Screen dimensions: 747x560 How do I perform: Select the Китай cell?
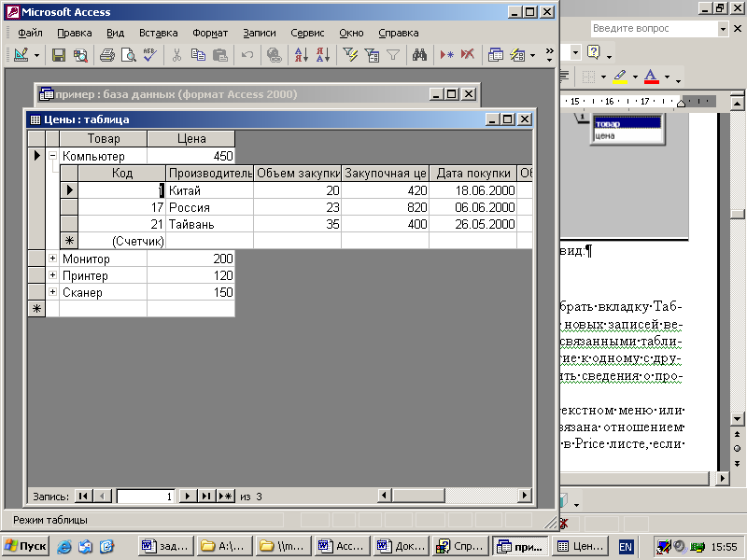(209, 190)
